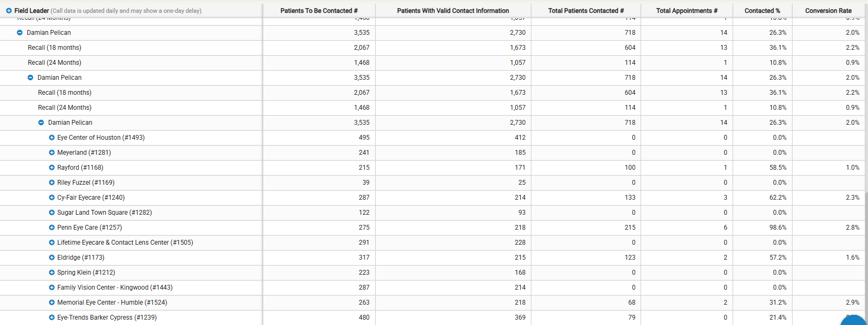This screenshot has width=868, height=325.
Task: Open the blue round button at bottom-right corner
Action: click(855, 320)
